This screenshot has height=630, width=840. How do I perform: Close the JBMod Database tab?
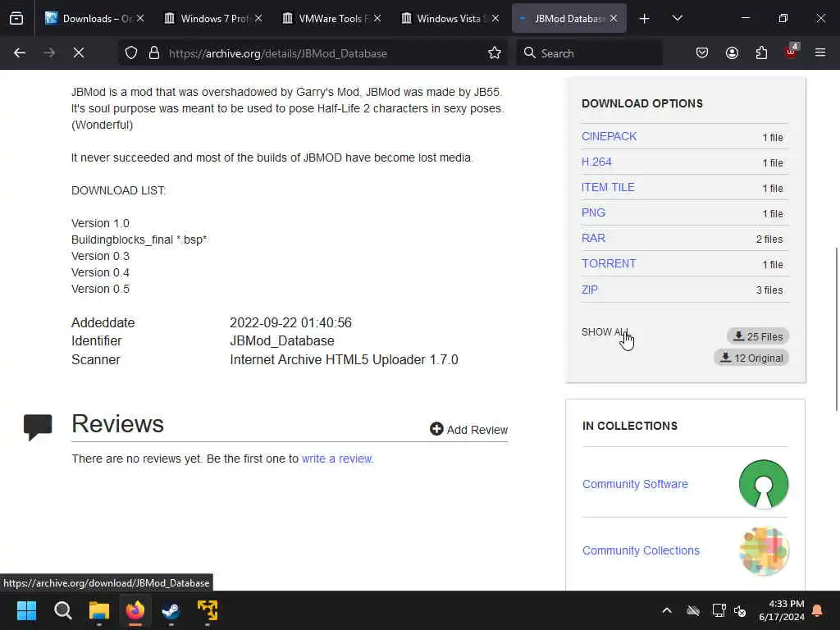tap(614, 18)
